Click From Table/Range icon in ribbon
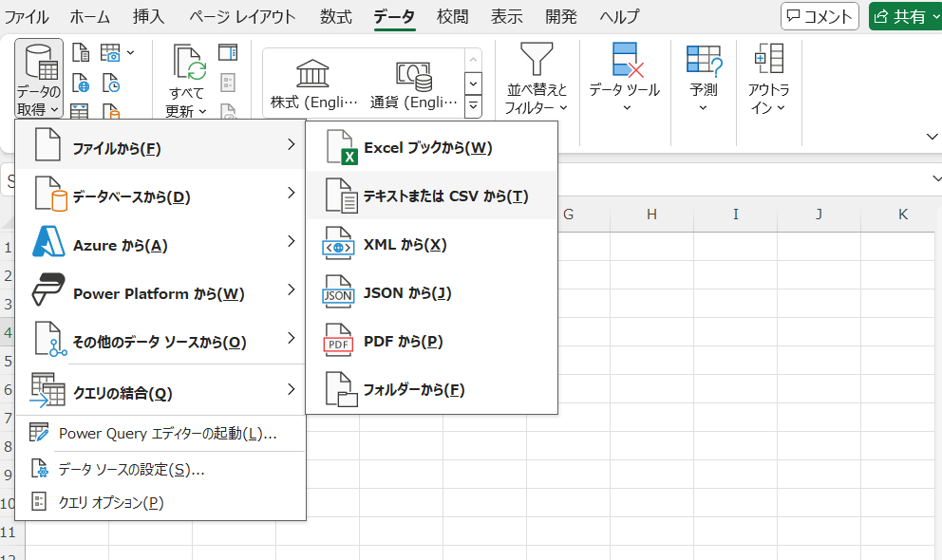The width and height of the screenshot is (942, 560). point(80,112)
